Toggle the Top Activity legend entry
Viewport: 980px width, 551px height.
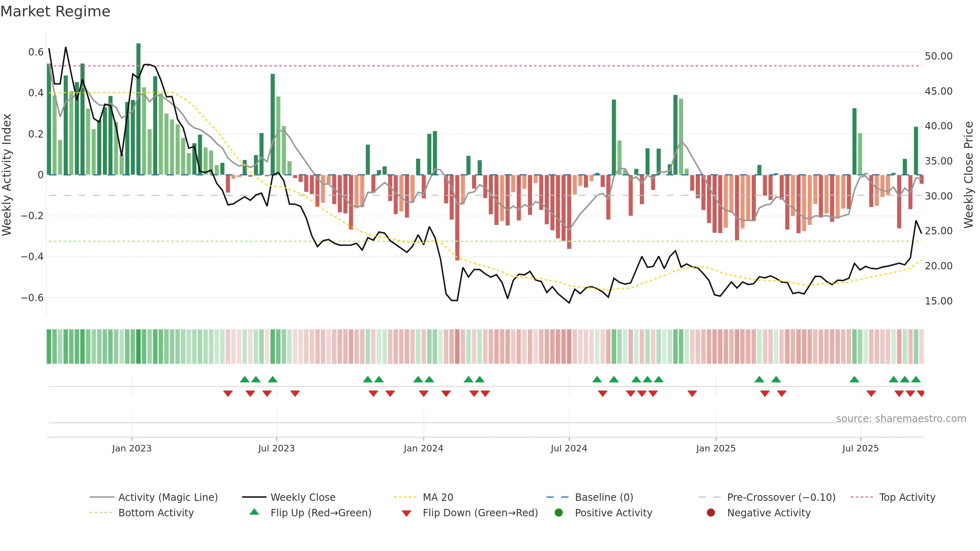click(x=893, y=497)
